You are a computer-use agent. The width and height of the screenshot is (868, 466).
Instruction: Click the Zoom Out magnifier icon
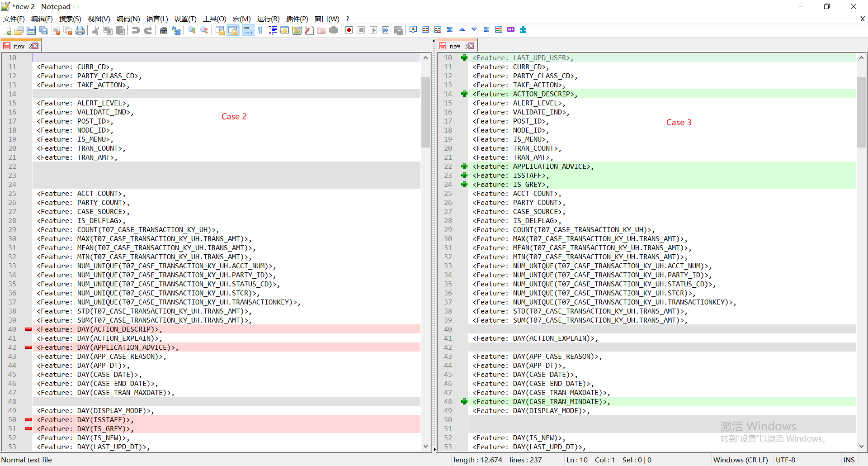[x=204, y=30]
